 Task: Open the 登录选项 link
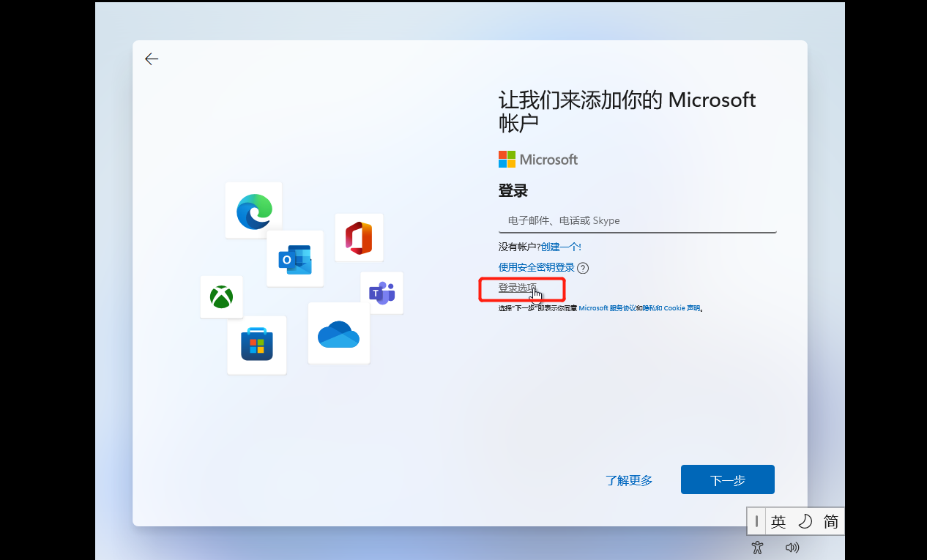click(518, 288)
